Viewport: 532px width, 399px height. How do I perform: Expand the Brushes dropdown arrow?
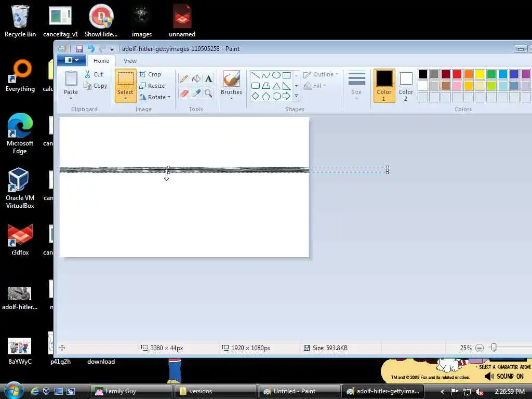click(x=231, y=98)
